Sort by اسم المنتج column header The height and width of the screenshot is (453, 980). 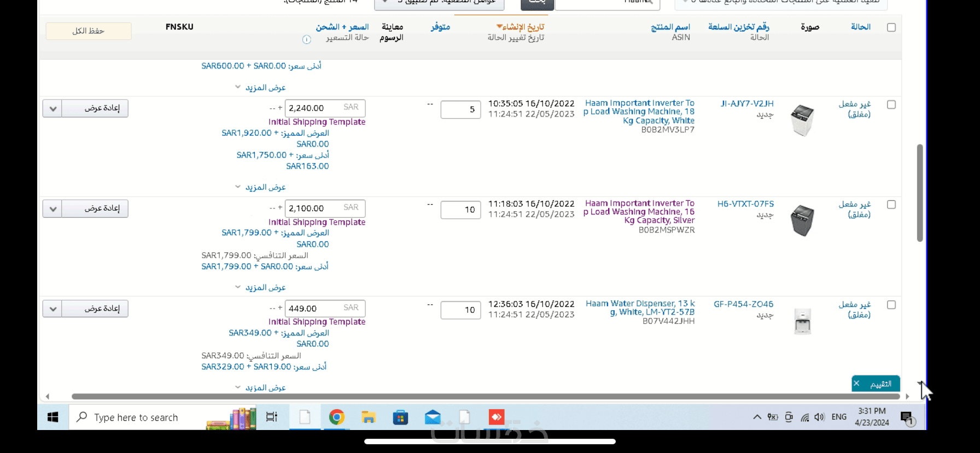[670, 27]
